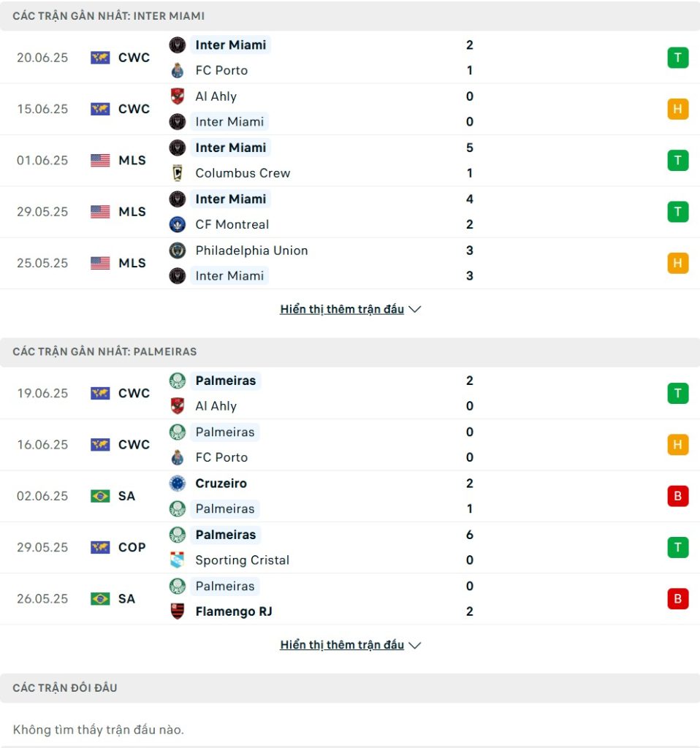Open the Palmeiras vs Flamengo RJ match row on 26.05.25
700x748 pixels.
click(350, 599)
